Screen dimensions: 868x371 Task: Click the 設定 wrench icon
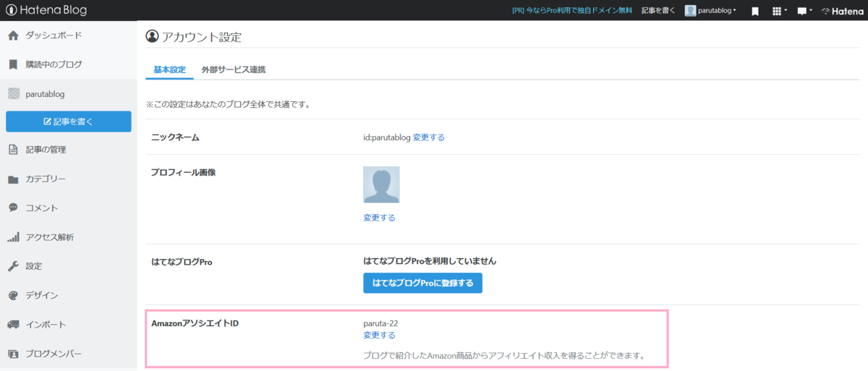tap(13, 266)
